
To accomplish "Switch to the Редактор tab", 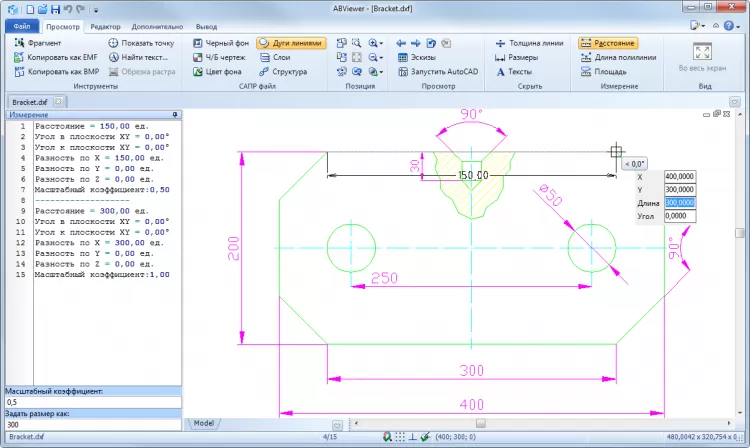I will click(105, 27).
